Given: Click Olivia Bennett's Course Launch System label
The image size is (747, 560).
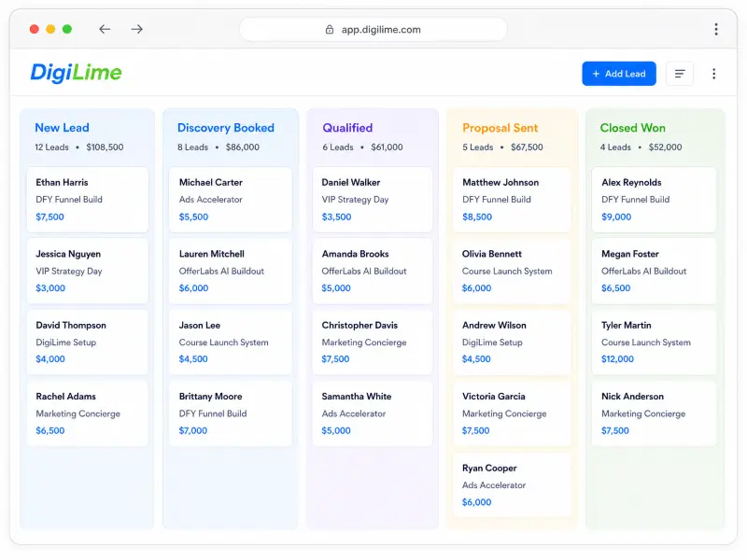Looking at the screenshot, I should [507, 271].
